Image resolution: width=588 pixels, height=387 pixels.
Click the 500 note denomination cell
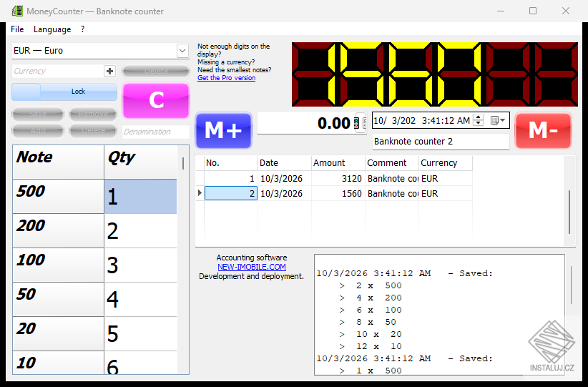coord(59,197)
